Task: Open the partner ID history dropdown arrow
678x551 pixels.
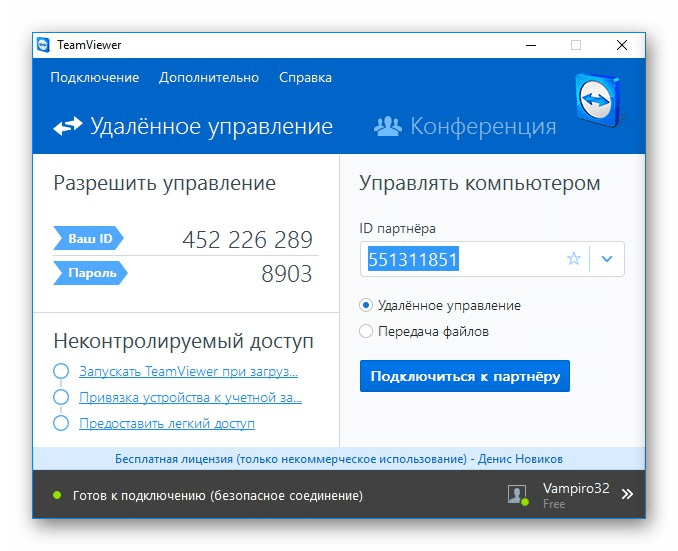Action: click(x=607, y=259)
